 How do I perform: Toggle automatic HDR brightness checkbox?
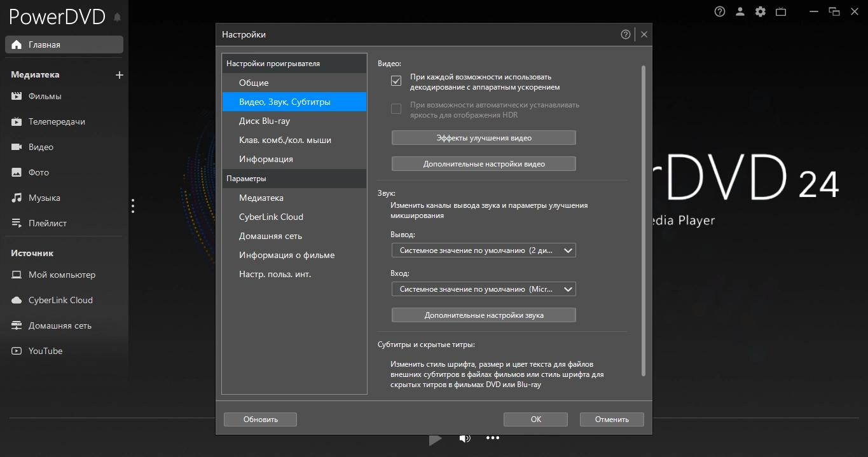click(396, 109)
